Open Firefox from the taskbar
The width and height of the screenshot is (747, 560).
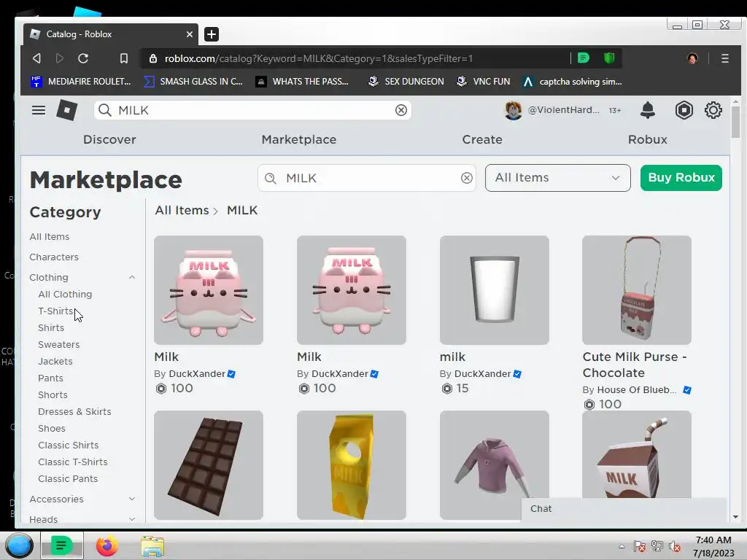tap(107, 545)
